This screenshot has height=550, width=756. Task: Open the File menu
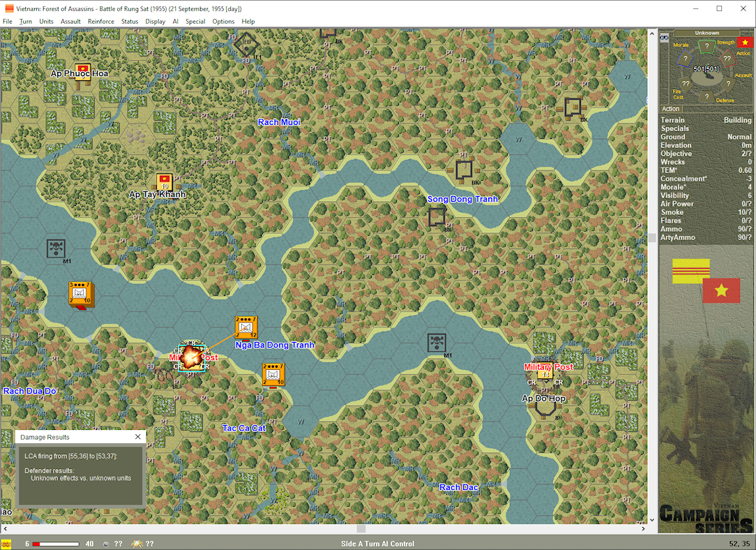click(7, 21)
